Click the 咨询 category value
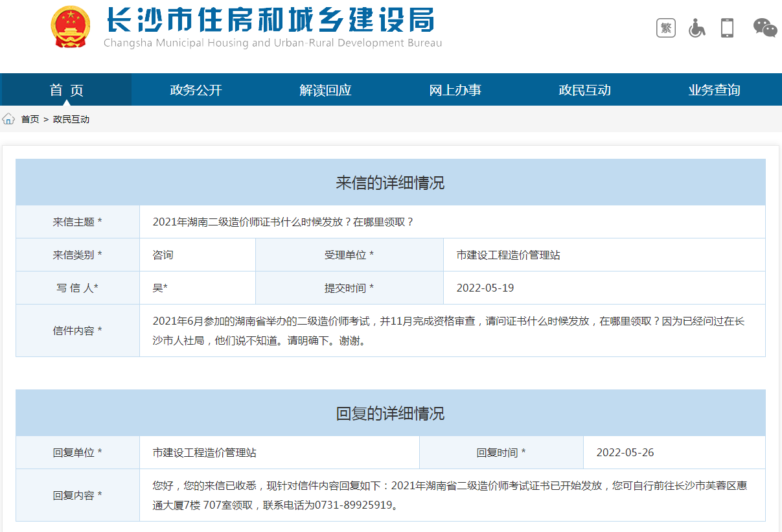 (163, 255)
